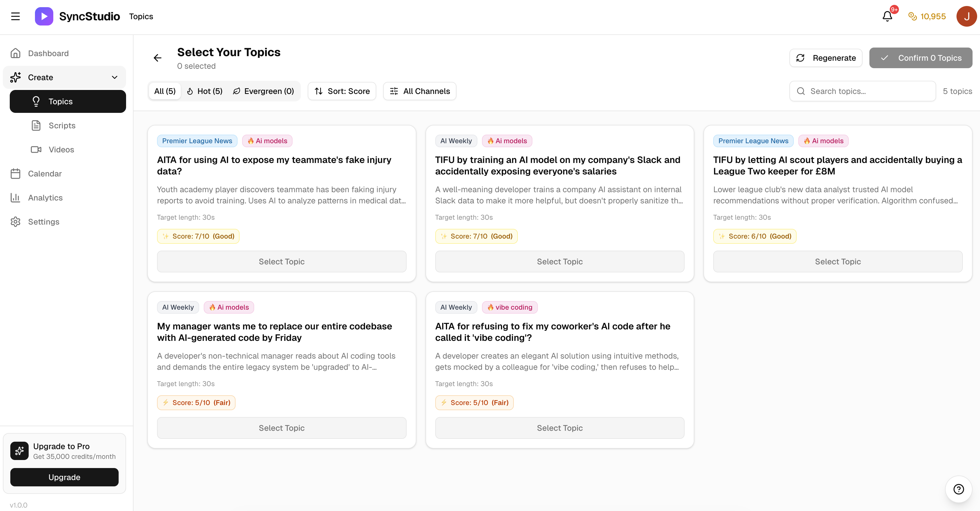Collapse the Create section chevron
The image size is (980, 511).
click(x=115, y=77)
